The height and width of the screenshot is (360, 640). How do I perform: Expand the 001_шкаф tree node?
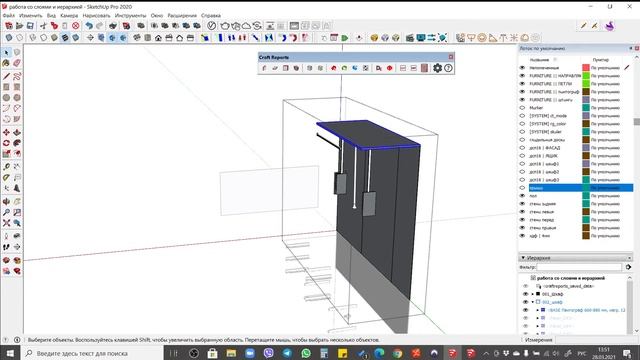point(533,294)
